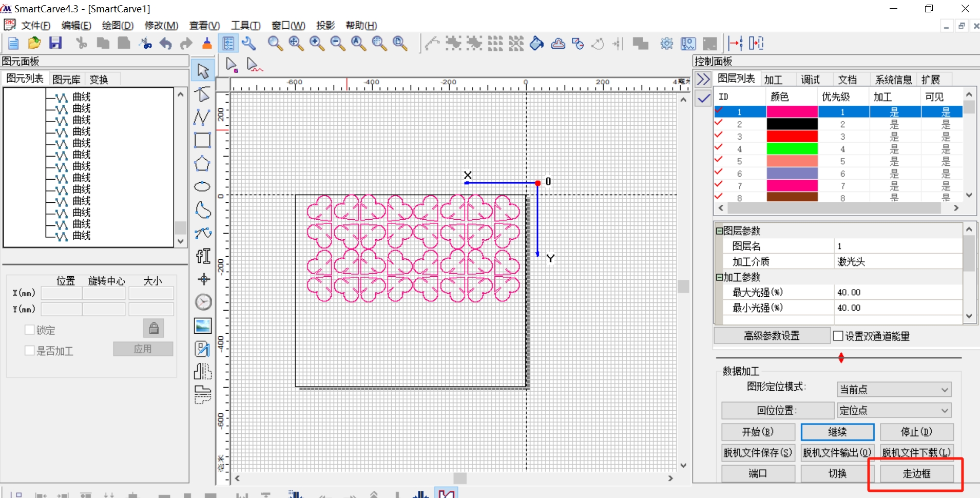The height and width of the screenshot is (498, 980).
Task: Click the wrench settings toolbar icon
Action: (x=249, y=44)
